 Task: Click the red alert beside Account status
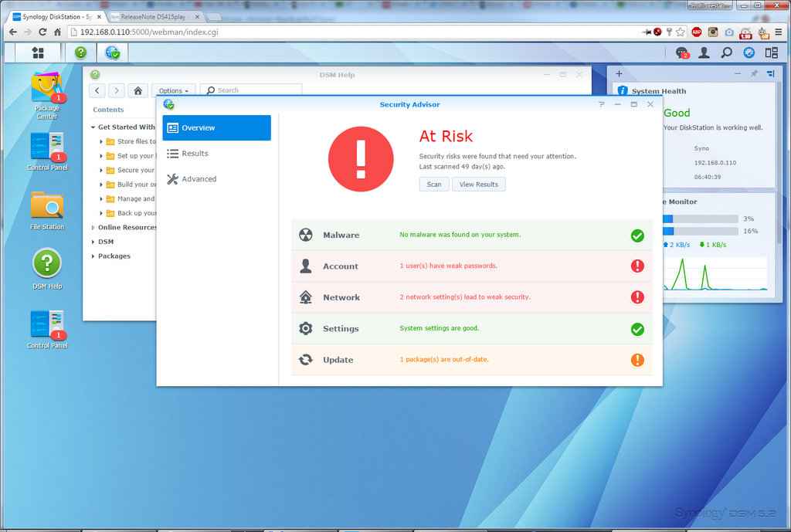coord(637,266)
